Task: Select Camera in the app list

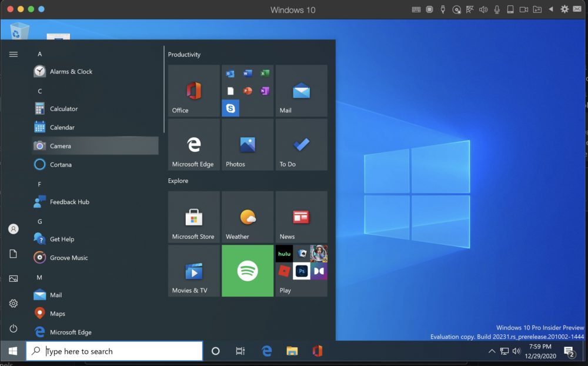Action: tap(95, 146)
